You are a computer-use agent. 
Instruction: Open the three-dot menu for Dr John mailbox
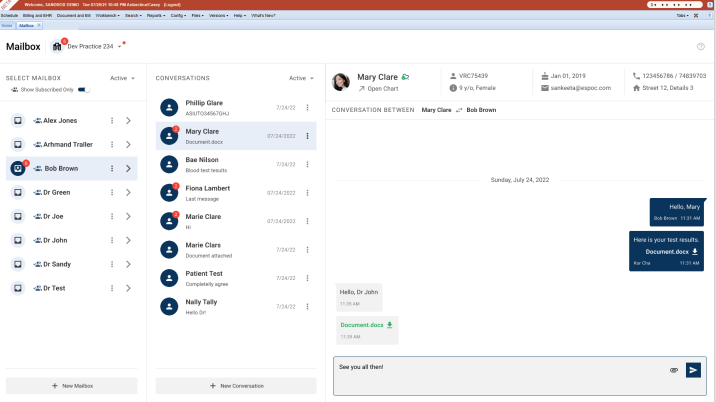(112, 240)
